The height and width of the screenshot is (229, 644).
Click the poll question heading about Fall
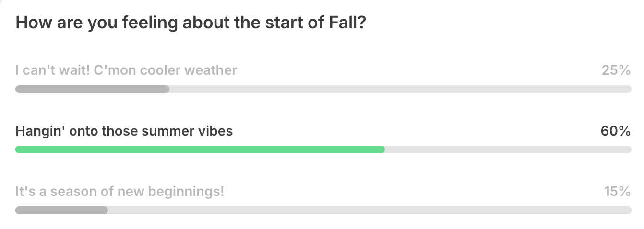point(191,23)
